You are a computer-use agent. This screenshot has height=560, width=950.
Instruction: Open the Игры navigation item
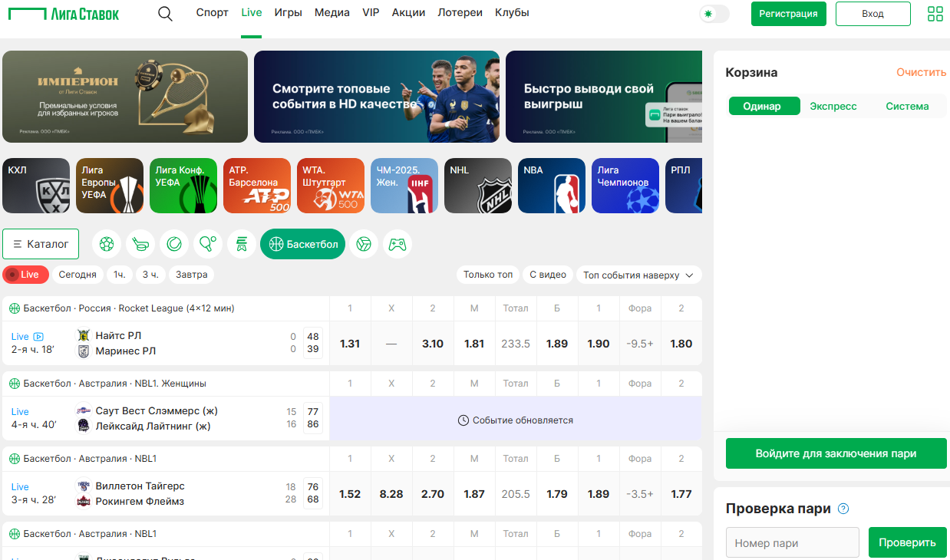[x=288, y=13]
